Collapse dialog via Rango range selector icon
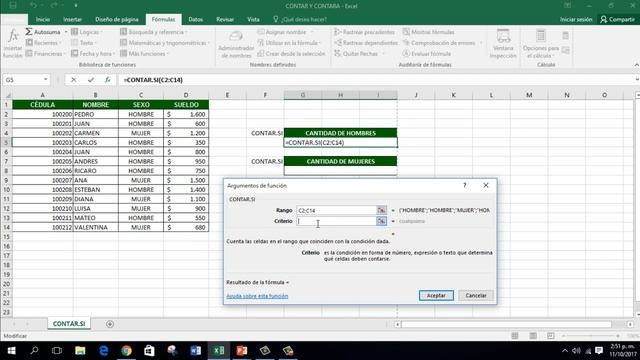The image size is (640, 360). point(381,210)
